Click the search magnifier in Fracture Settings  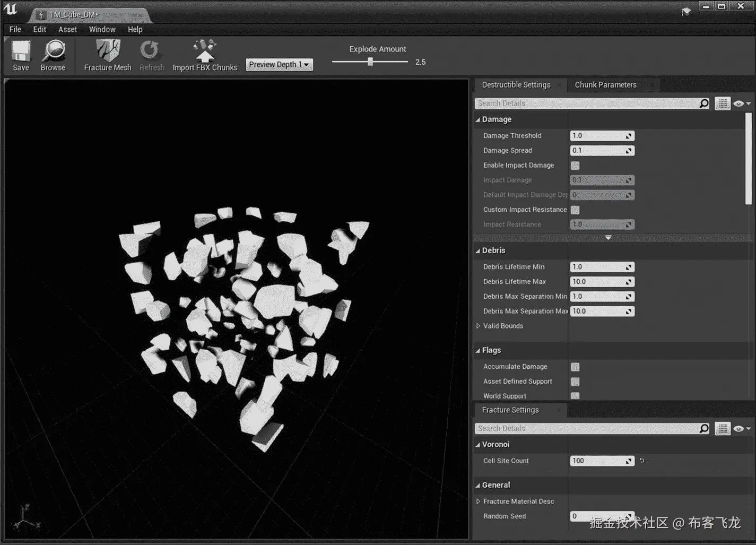pos(704,428)
